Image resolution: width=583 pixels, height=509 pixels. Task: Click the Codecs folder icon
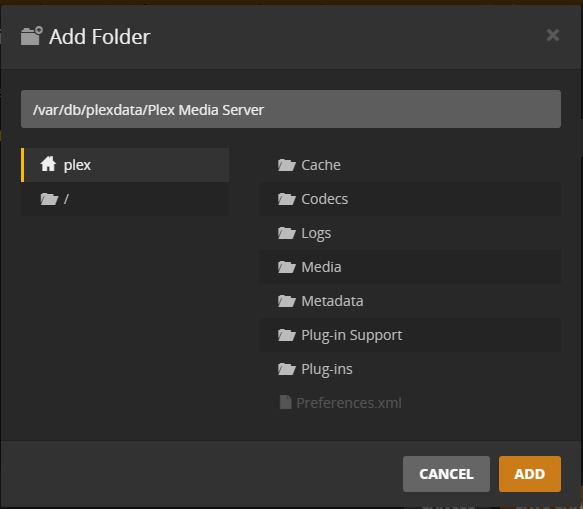point(287,199)
